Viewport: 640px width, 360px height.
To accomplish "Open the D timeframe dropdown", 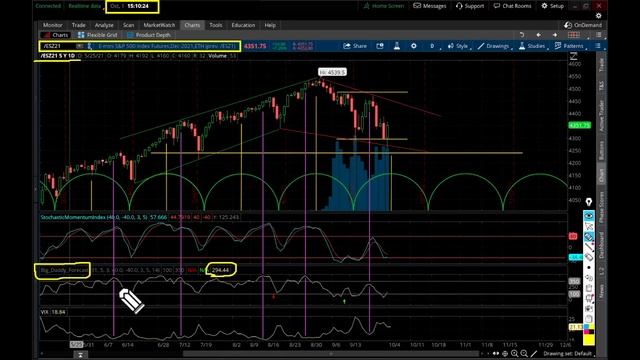I will click(433, 46).
